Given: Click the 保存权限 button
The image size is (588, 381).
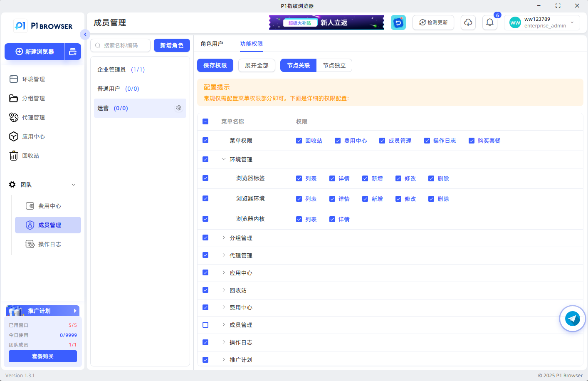Looking at the screenshot, I should [x=215, y=65].
